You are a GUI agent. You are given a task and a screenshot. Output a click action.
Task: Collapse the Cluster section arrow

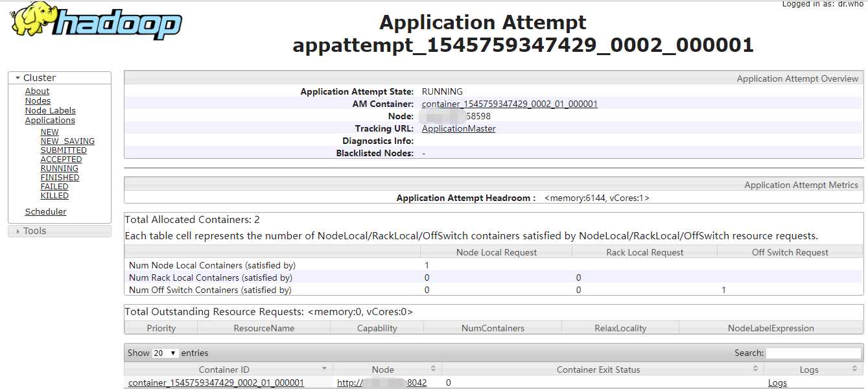18,78
